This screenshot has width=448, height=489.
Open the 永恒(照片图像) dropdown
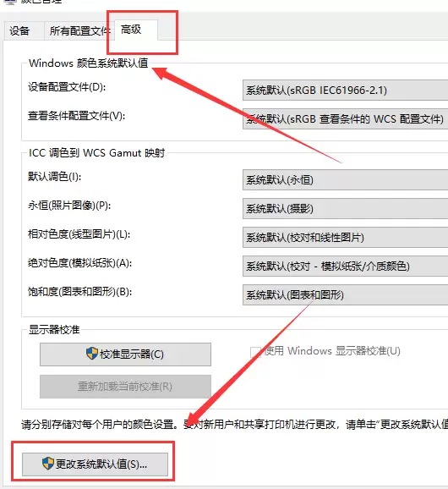pyautogui.click(x=345, y=208)
